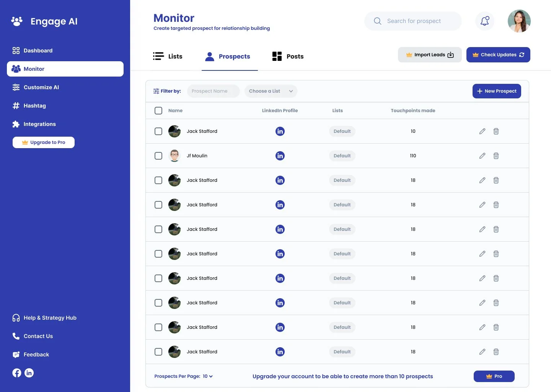
Task: Click the Pro upgrade button in footer
Action: pos(494,376)
